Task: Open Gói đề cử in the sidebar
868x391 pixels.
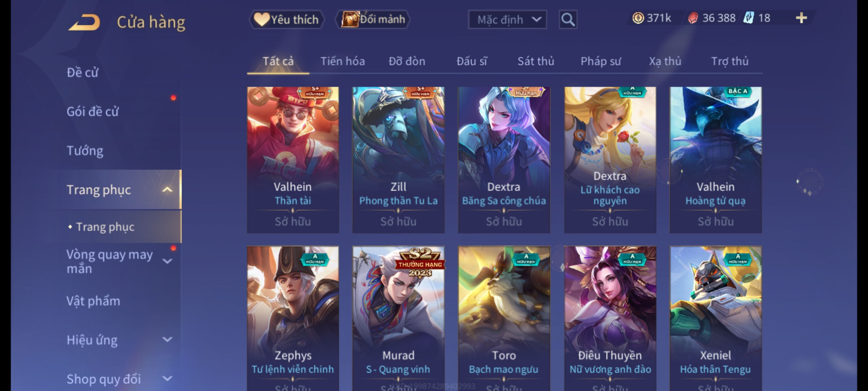Action: coord(93,112)
